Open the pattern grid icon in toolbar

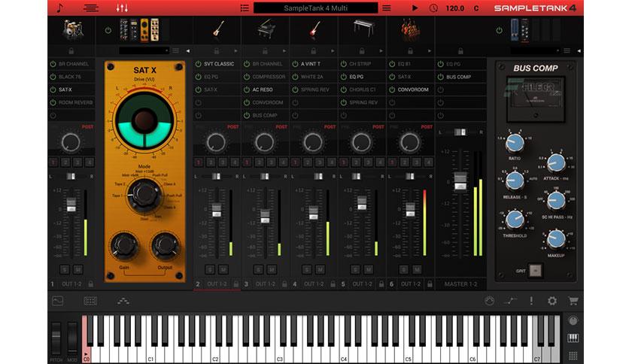click(x=90, y=301)
